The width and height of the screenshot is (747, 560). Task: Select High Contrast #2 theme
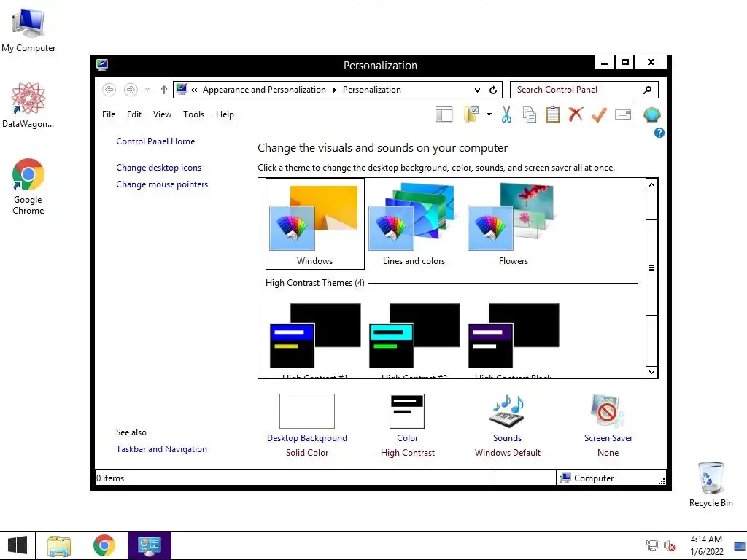[414, 341]
